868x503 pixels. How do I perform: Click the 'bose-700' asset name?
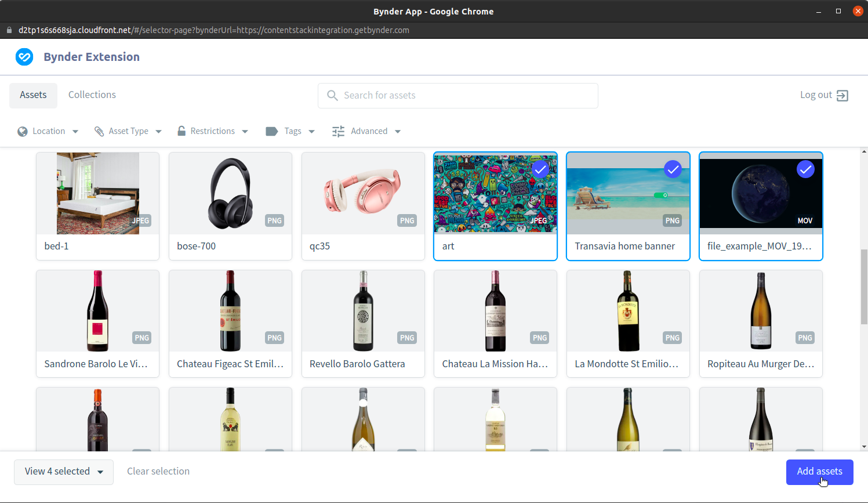coord(196,247)
